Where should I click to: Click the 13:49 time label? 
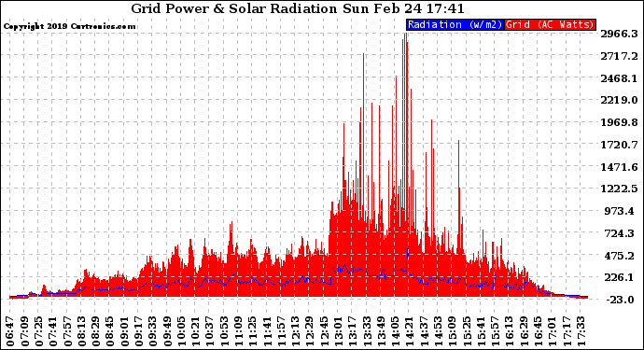coord(381,331)
